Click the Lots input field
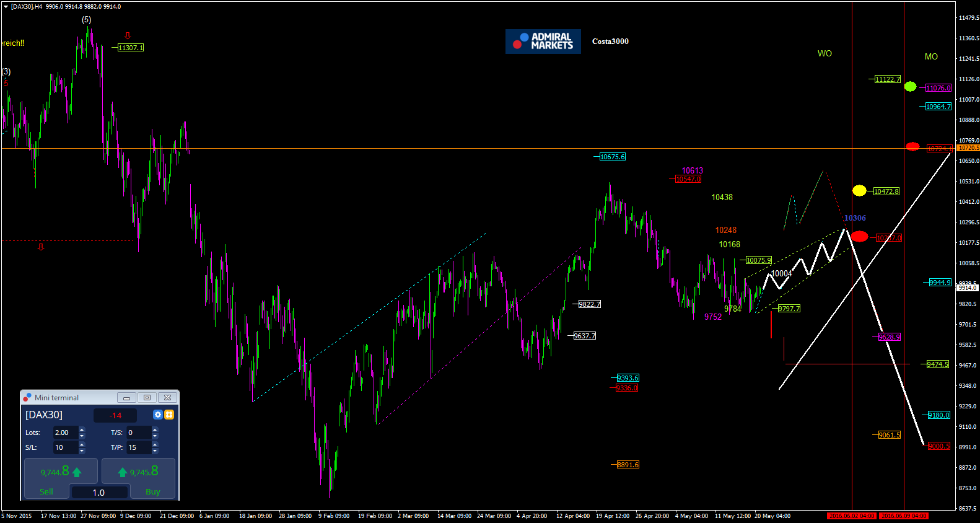This screenshot has width=980, height=523. point(65,433)
